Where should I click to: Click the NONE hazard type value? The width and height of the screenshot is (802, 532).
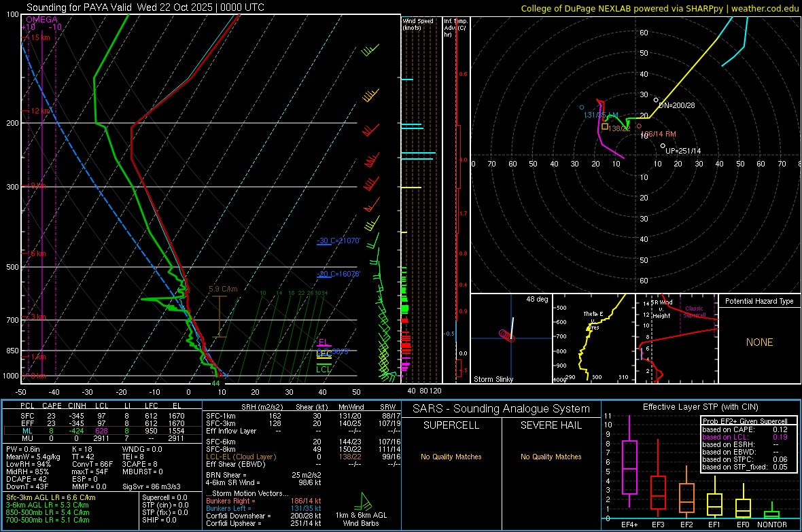pyautogui.click(x=759, y=342)
